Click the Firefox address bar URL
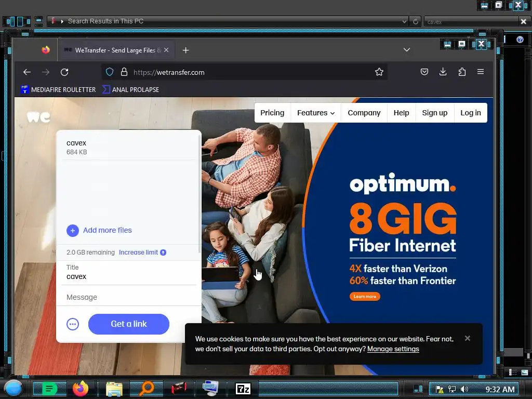The width and height of the screenshot is (532, 399). pos(169,72)
